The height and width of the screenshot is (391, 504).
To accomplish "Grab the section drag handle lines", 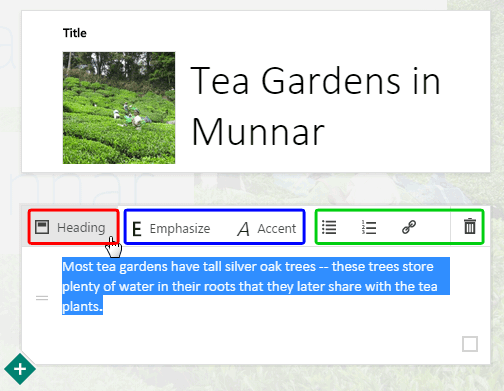I will [x=42, y=298].
